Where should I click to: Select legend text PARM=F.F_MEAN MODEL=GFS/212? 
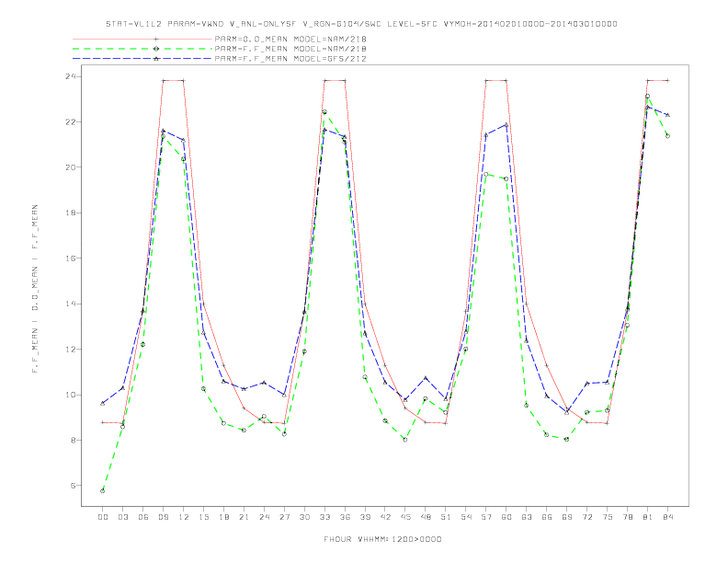290,59
